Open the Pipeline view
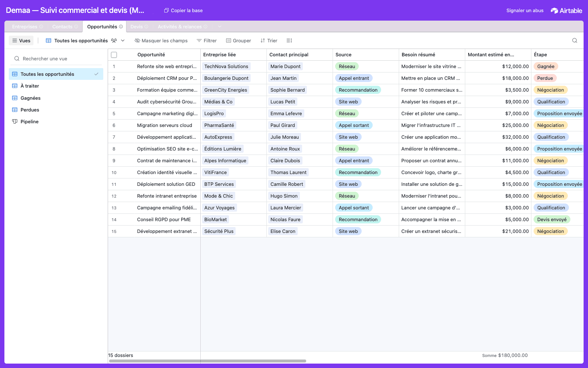Screen dimensions: 588x368 (56, 121)
